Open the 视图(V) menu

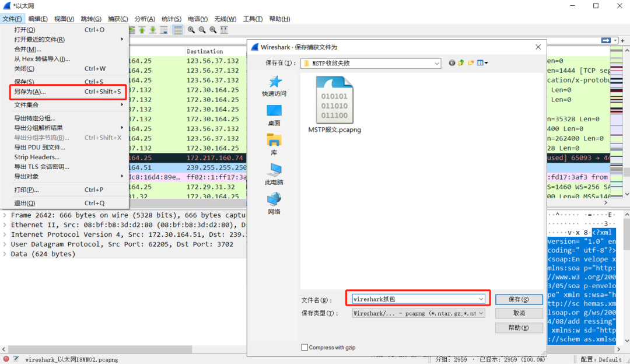click(x=64, y=19)
